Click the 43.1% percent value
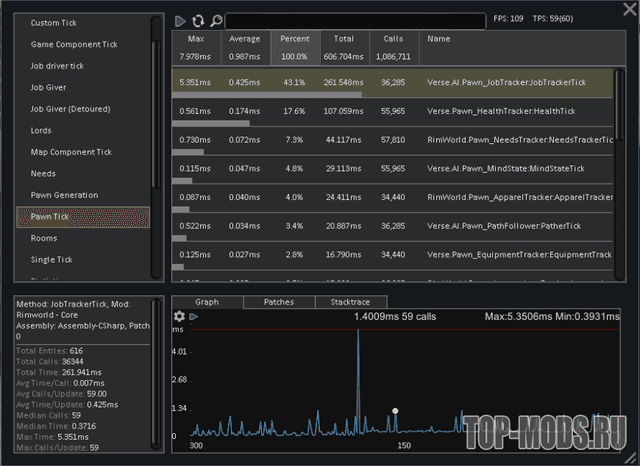Image resolution: width=640 pixels, height=466 pixels. click(x=294, y=82)
